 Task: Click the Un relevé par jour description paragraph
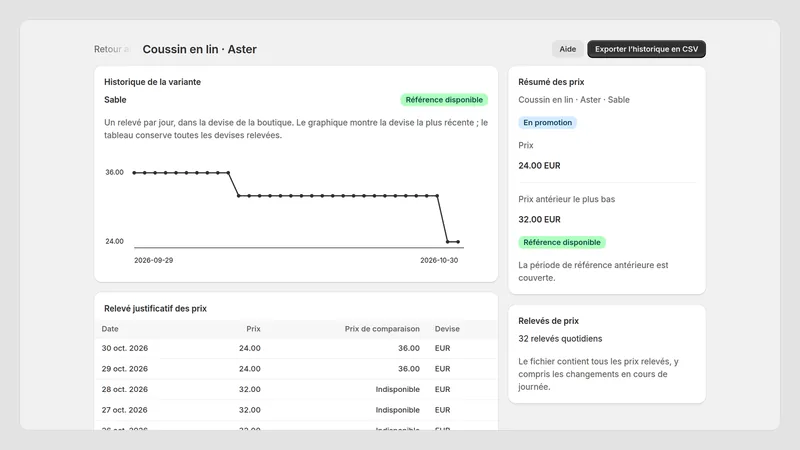296,129
